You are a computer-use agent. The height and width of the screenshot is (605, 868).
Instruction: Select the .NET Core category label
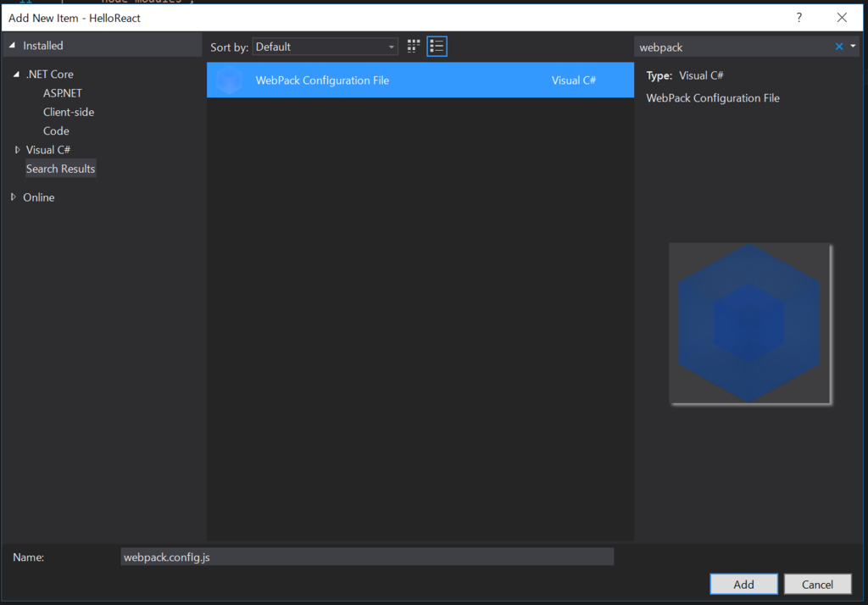(50, 75)
